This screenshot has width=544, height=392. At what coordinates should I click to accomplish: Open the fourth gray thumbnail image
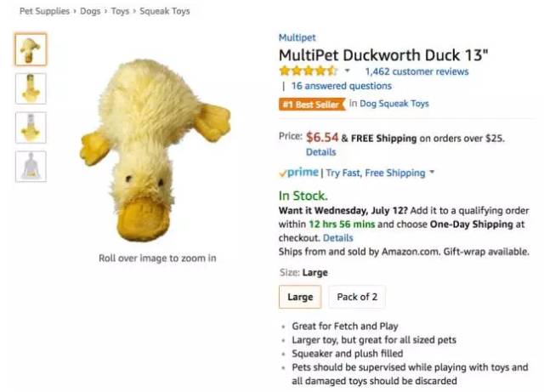(31, 166)
